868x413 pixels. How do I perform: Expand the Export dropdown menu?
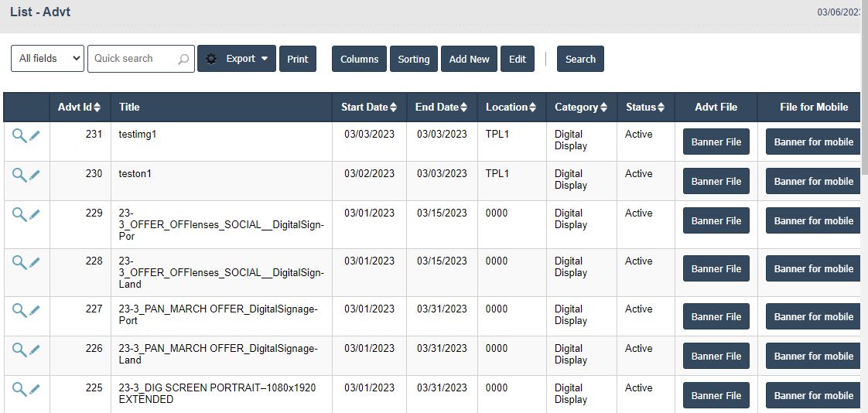pyautogui.click(x=237, y=59)
